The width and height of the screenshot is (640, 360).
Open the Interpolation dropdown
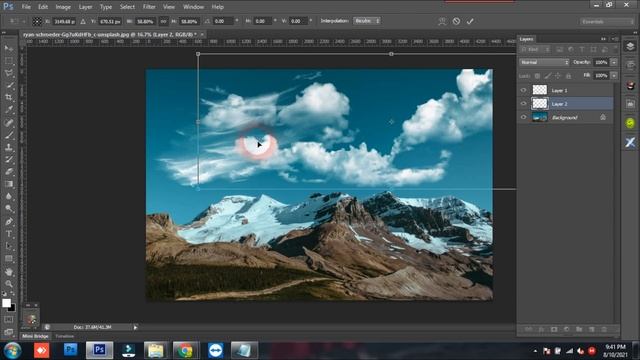(x=367, y=20)
